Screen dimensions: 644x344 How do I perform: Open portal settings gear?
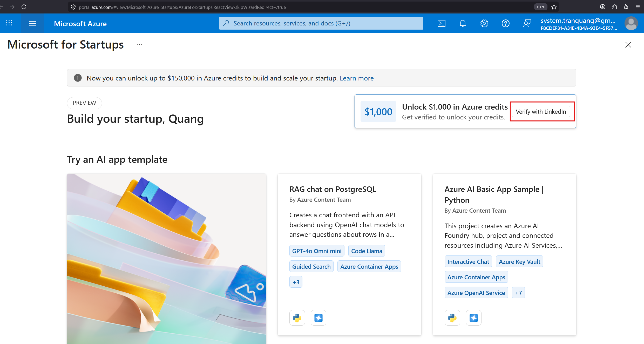(484, 23)
